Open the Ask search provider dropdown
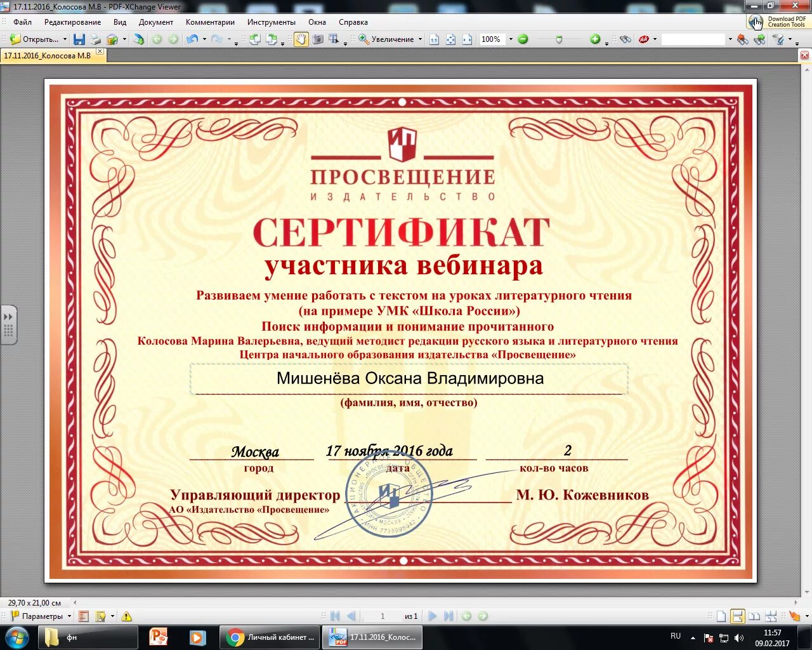The width and height of the screenshot is (812, 650). tap(655, 39)
